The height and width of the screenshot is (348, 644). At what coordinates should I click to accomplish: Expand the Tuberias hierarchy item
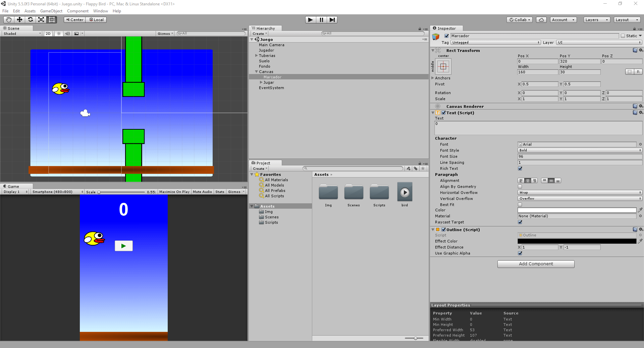(x=257, y=56)
